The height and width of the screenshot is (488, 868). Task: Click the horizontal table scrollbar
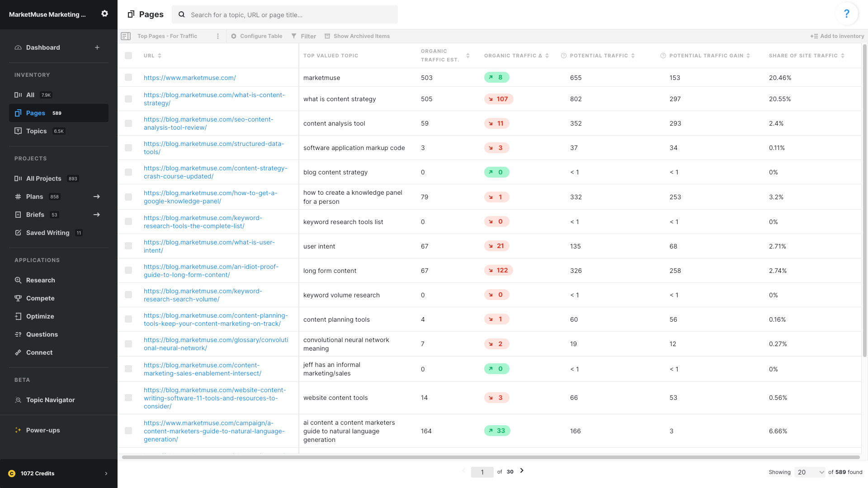tap(491, 457)
